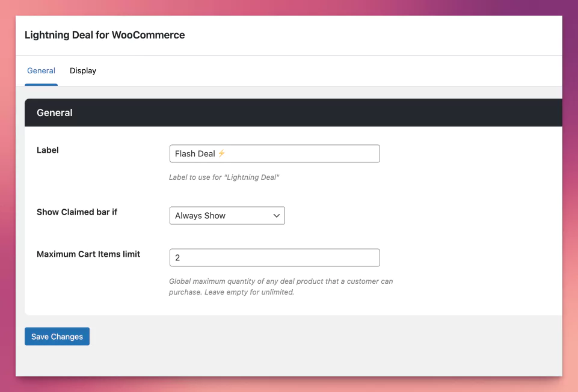Select the dark General section header
The image size is (578, 392).
click(293, 112)
